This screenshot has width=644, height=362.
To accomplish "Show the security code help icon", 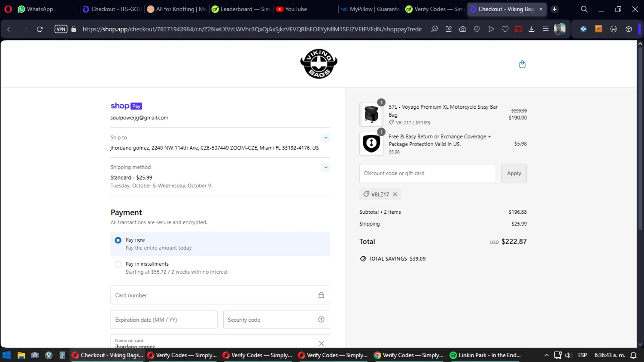I will pyautogui.click(x=321, y=319).
